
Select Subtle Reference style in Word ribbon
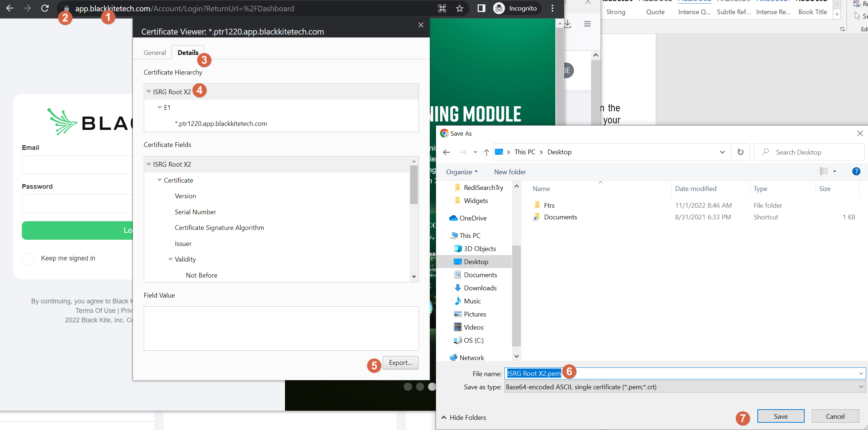tap(733, 12)
